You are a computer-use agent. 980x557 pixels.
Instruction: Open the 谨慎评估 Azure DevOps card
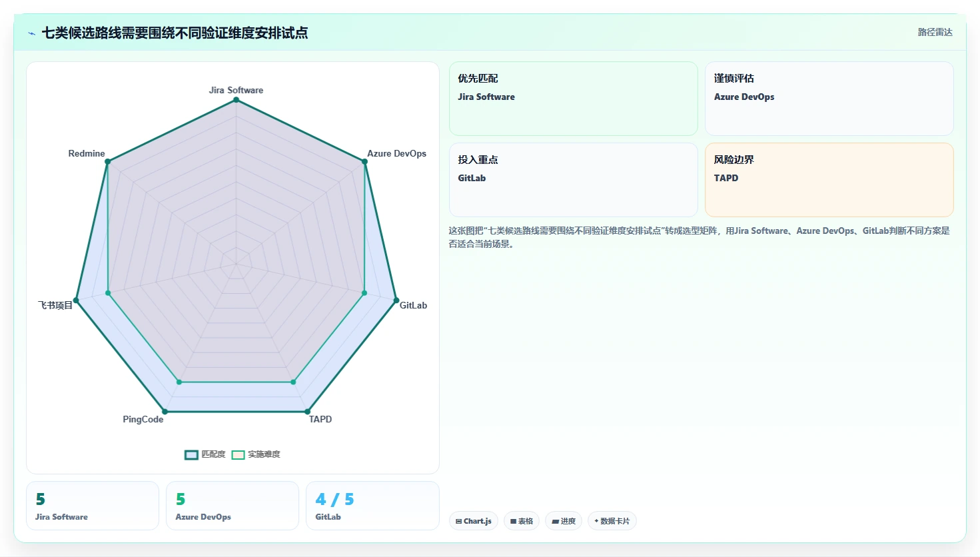[x=829, y=99]
